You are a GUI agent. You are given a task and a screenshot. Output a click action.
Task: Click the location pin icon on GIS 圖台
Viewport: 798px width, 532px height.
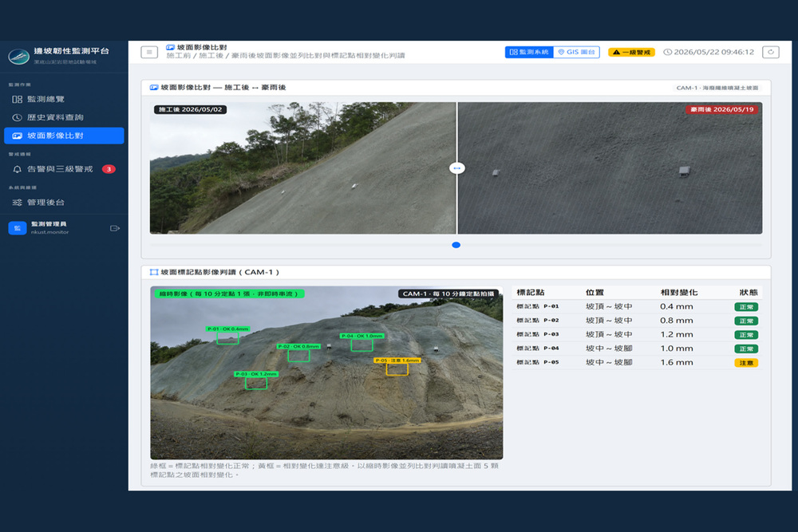pyautogui.click(x=561, y=52)
